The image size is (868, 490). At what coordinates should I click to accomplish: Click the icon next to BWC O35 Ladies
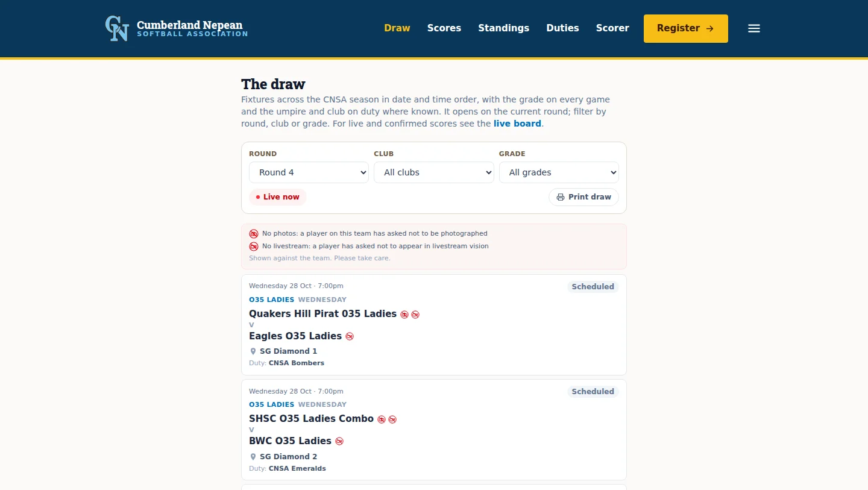click(x=339, y=441)
